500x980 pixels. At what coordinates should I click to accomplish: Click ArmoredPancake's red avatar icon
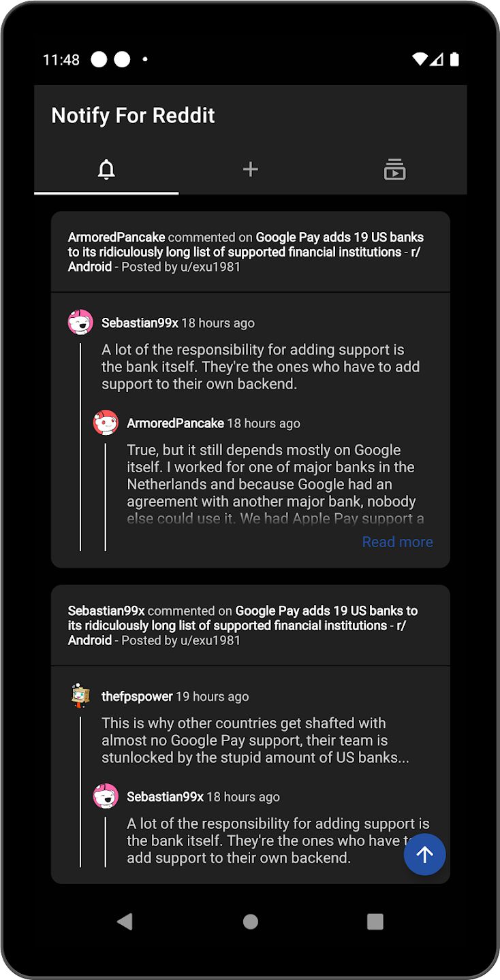106,422
